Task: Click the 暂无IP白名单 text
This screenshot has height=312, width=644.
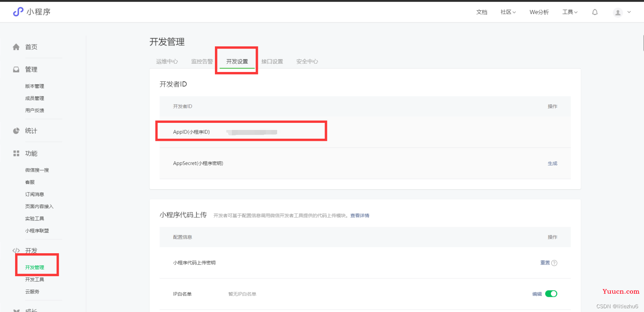Action: point(242,294)
